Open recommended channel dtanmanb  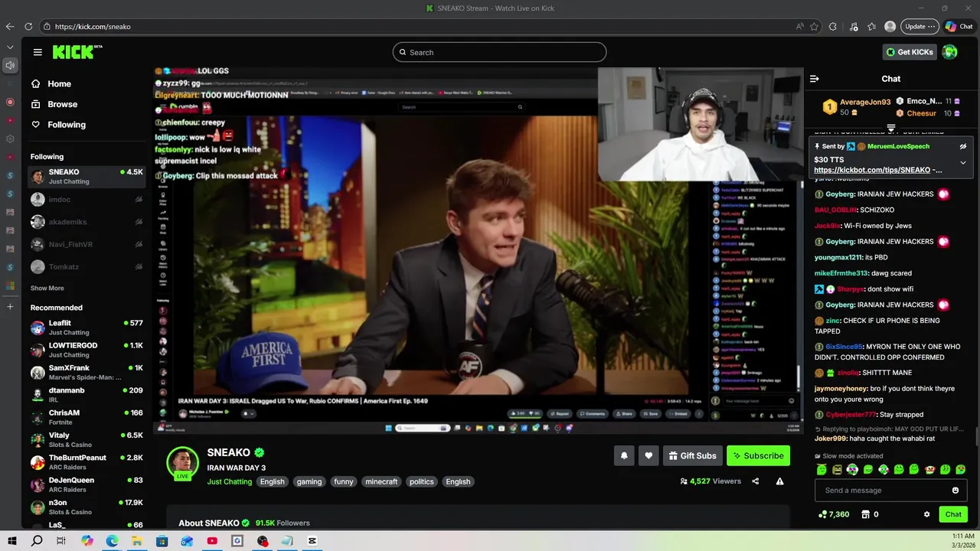(x=87, y=395)
